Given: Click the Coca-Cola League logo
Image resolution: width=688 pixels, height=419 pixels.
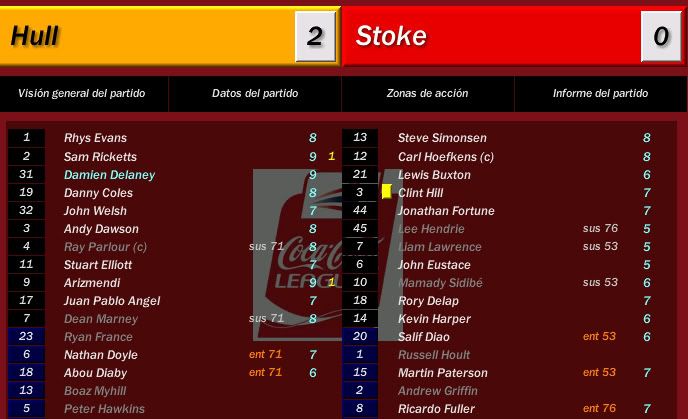Looking at the screenshot, I should pos(328,255).
